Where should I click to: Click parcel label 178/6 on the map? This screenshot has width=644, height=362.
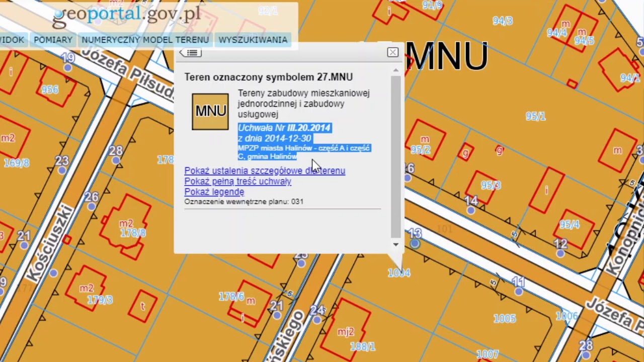(231, 297)
